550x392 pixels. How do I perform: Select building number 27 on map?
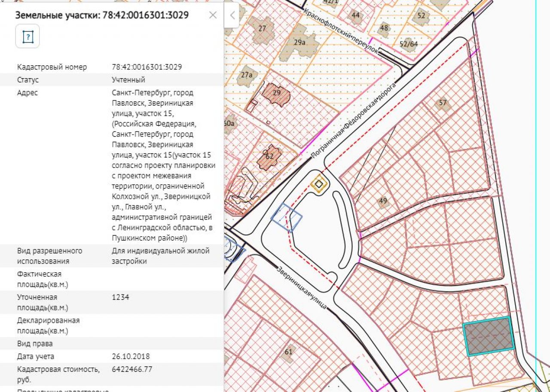pos(262,30)
